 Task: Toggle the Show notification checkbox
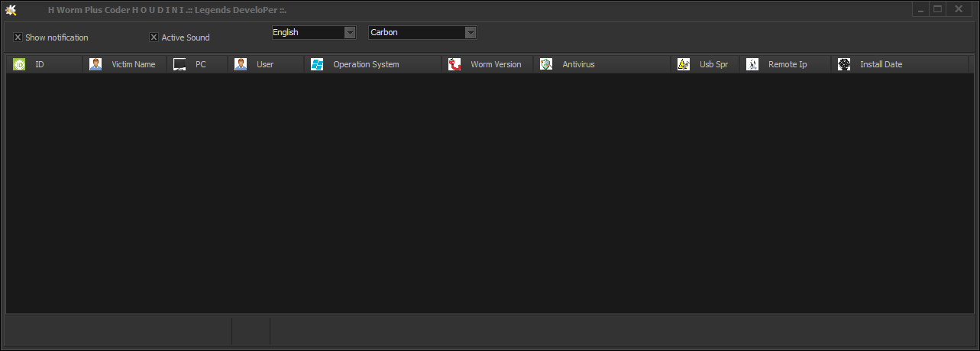[18, 37]
